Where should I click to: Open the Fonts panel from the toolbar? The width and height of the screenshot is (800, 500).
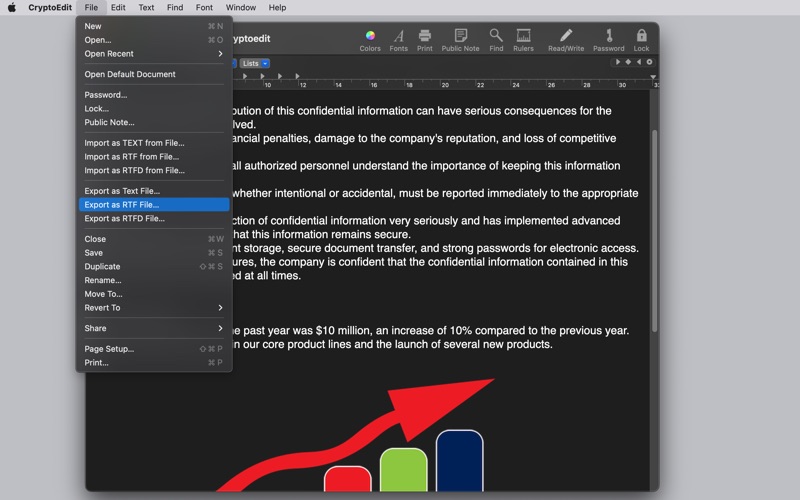pos(398,40)
